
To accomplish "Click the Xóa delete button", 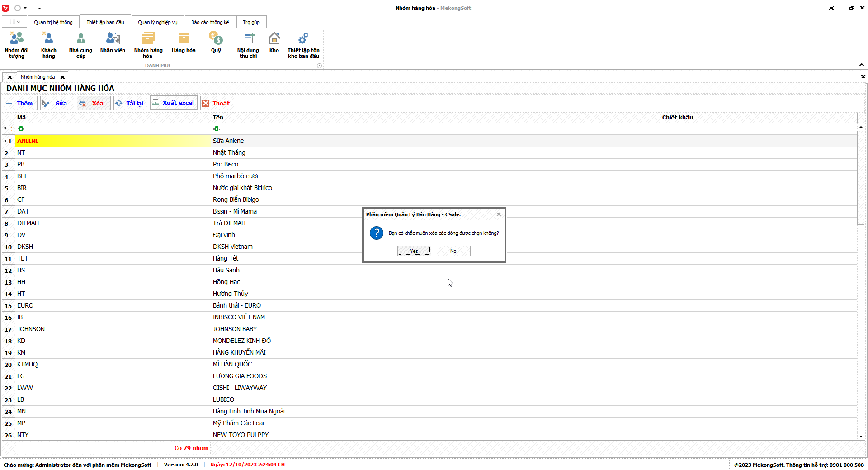I will coord(94,103).
